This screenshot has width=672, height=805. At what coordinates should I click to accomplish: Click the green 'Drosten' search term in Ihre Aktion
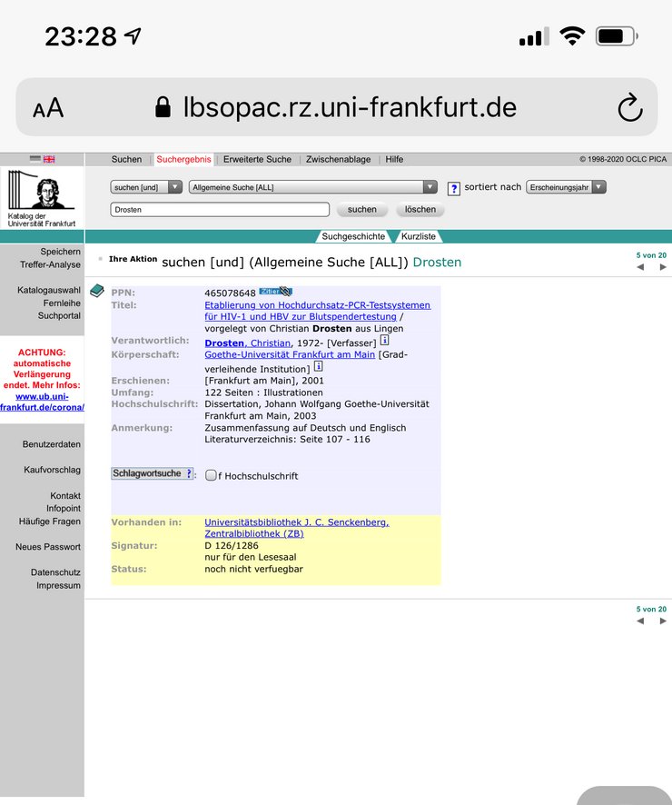click(x=437, y=263)
